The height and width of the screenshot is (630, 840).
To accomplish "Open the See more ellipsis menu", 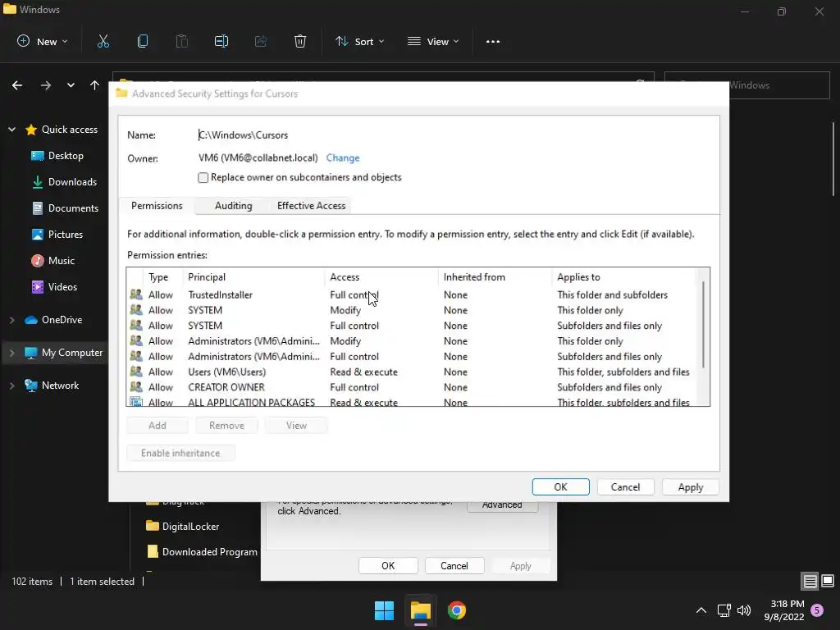I will [x=493, y=42].
